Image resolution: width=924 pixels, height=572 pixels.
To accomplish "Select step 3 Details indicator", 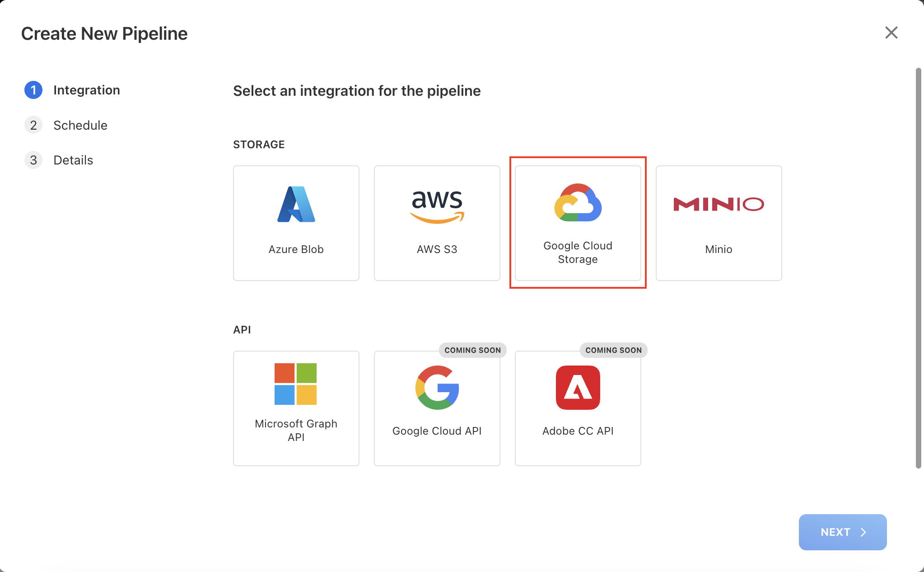I will click(x=33, y=160).
